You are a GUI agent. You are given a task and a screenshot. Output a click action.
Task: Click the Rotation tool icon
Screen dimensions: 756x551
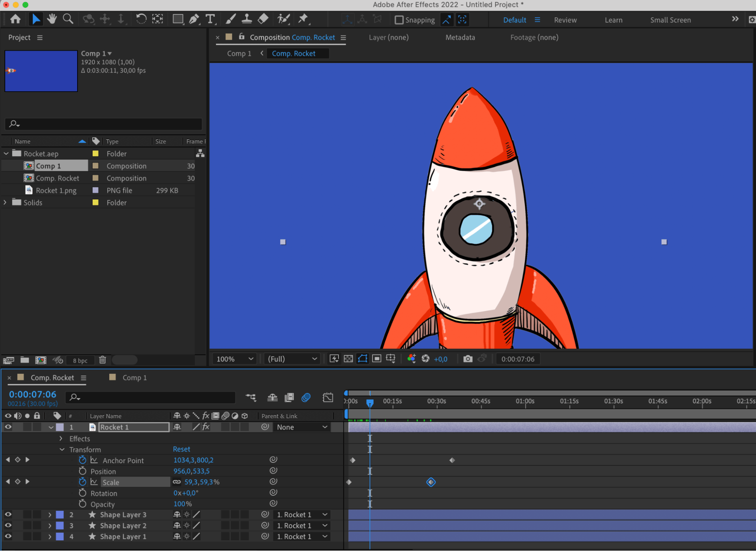(x=141, y=19)
